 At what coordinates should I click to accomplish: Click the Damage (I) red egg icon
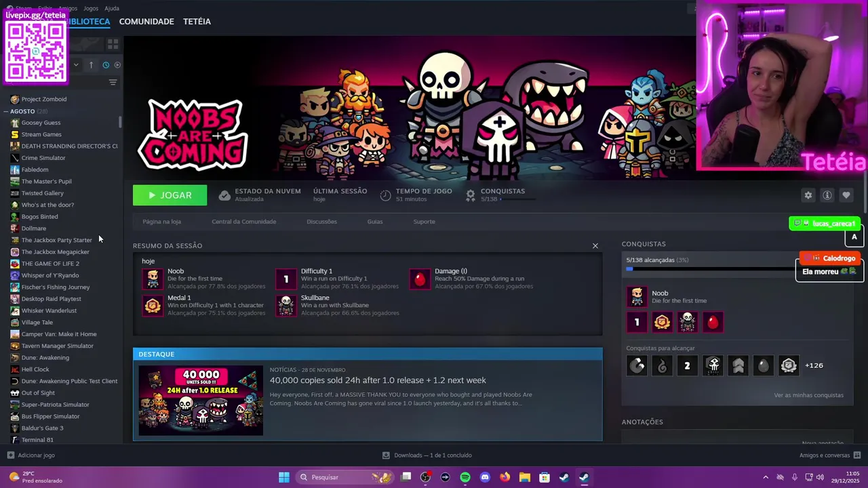[420, 279]
